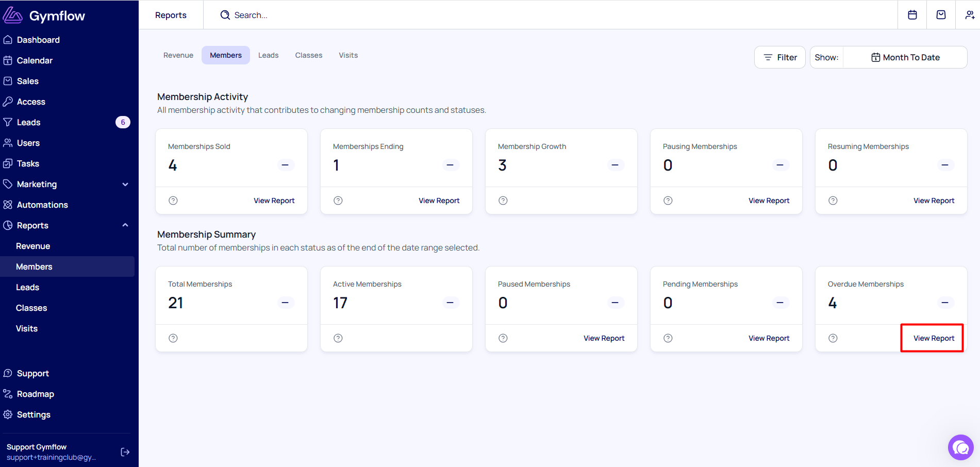
Task: Switch to the Visits tab
Action: 348,55
